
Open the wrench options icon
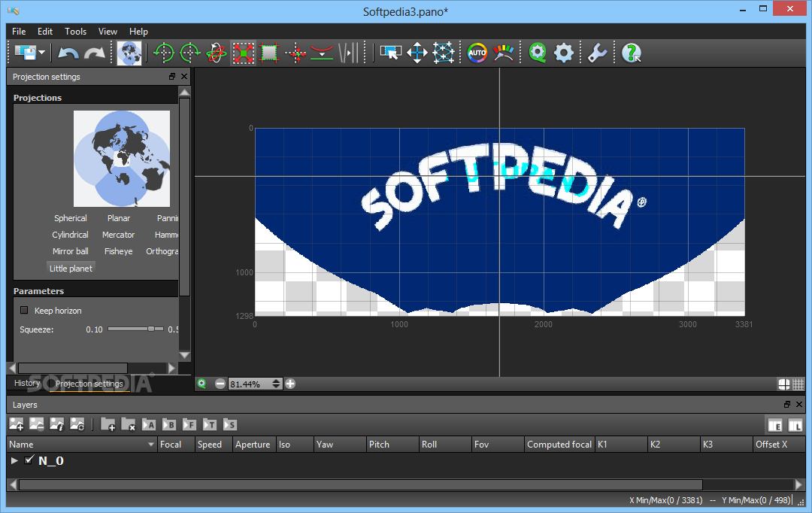[597, 53]
